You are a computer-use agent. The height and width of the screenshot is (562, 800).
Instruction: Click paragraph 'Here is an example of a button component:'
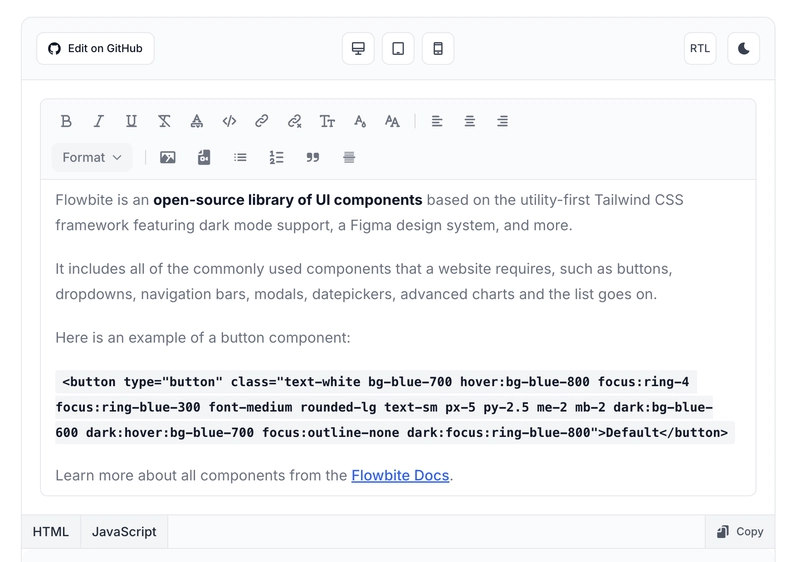pos(203,338)
